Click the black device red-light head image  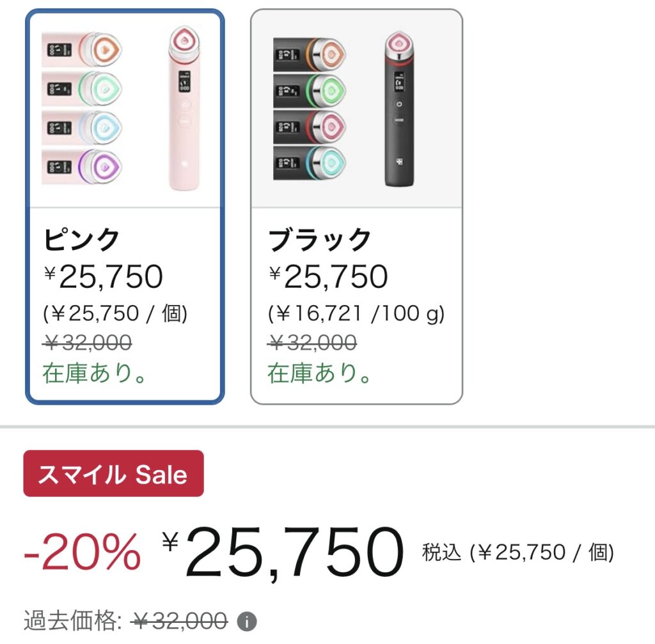pyautogui.click(x=310, y=127)
